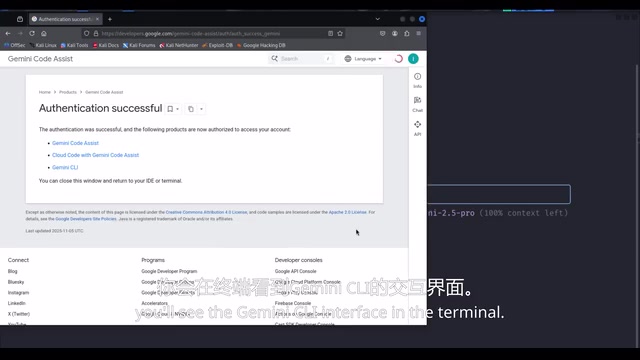
Task: Open the Gemini CLI link
Action: pyautogui.click(x=65, y=167)
